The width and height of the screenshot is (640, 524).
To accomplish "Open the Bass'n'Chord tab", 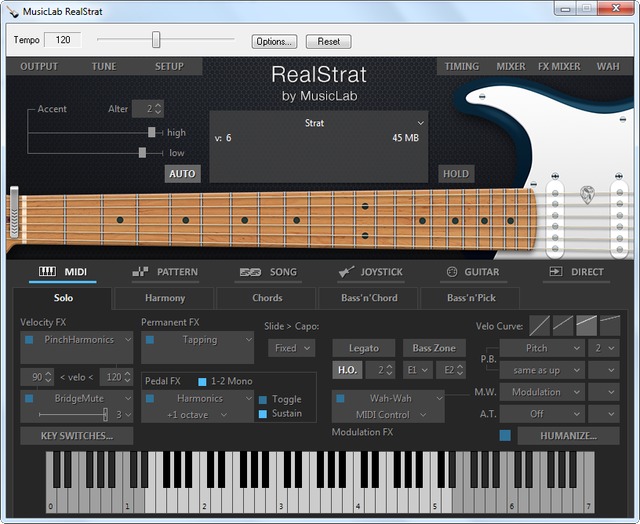I will coord(368,298).
